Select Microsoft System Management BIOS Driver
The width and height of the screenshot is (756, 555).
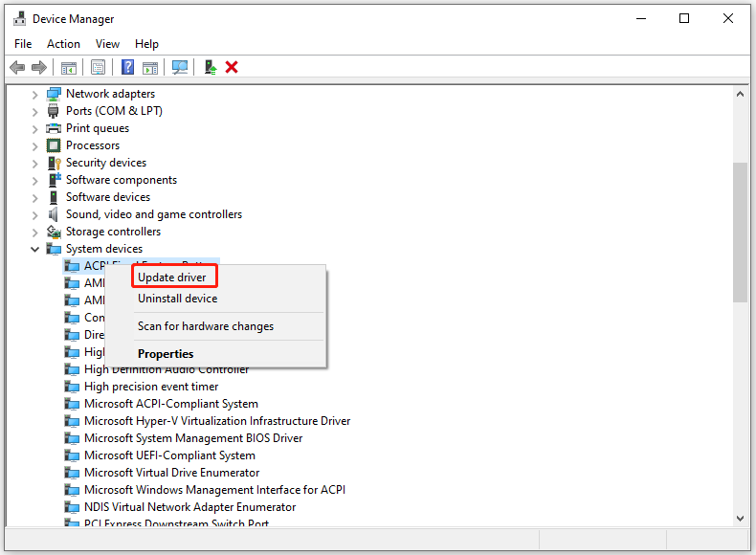coord(193,438)
